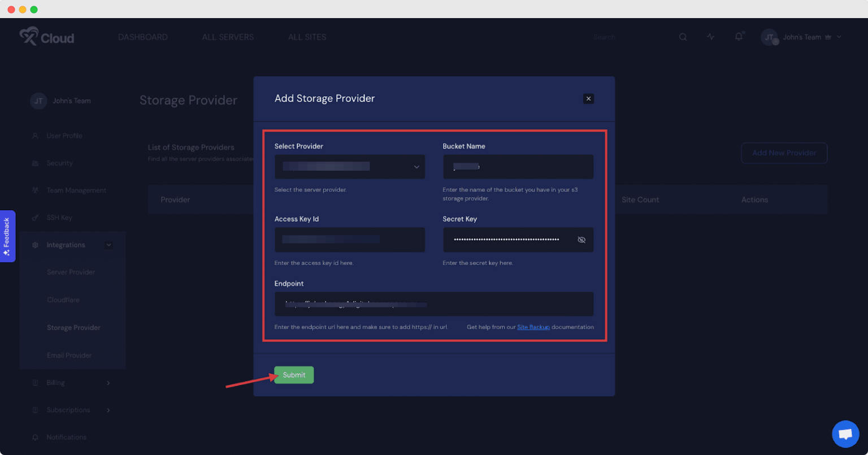Click the xCloud logo
This screenshot has height=455, width=868.
46,36
